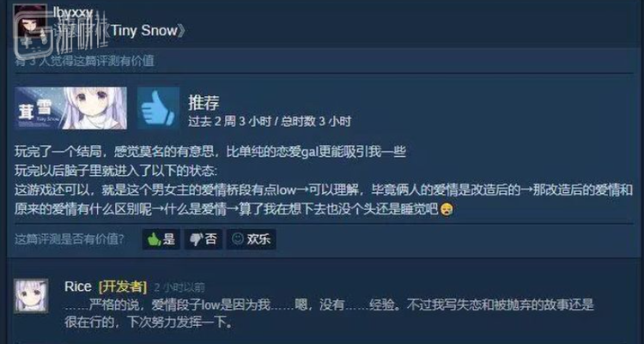Viewport: 644px width, 344px height.
Task: Click the 推荐 recommendation heading
Action: (x=204, y=103)
